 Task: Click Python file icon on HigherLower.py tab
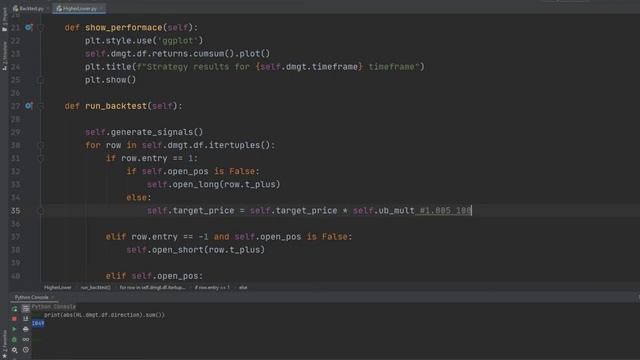pyautogui.click(x=59, y=8)
